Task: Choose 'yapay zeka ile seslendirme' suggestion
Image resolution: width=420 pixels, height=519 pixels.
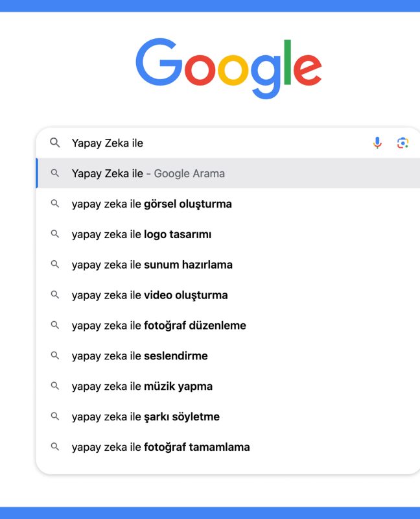Action: click(x=228, y=356)
